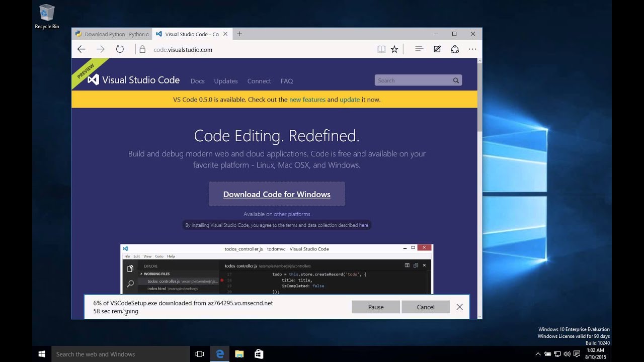Image resolution: width=644 pixels, height=362 pixels.
Task: Click the Edge taskbar icon
Action: [220, 354]
